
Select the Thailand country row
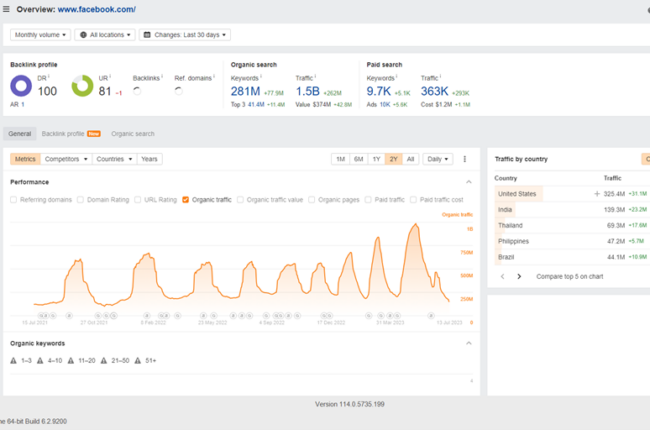coord(572,226)
